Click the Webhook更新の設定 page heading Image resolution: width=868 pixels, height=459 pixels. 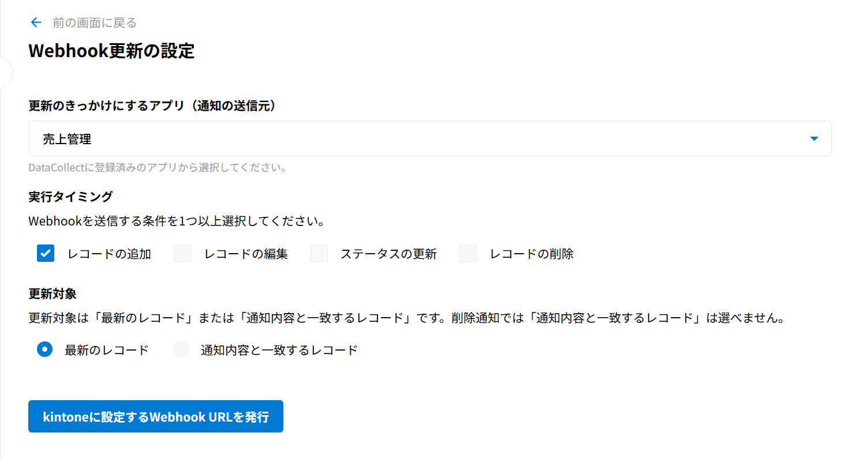click(111, 51)
